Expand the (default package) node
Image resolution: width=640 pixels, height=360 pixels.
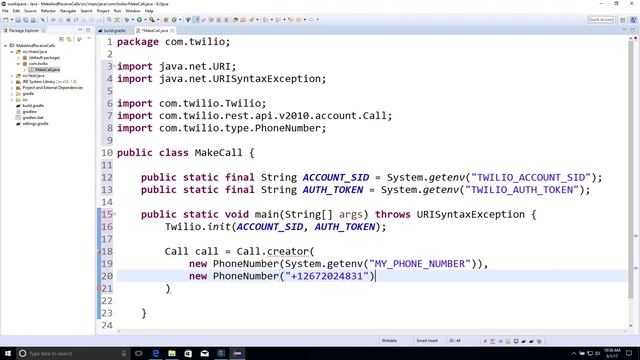[18, 58]
